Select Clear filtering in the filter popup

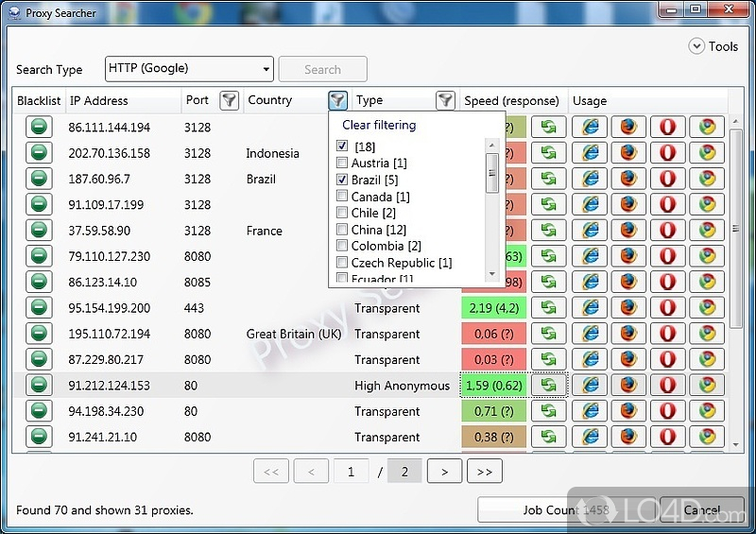(379, 125)
